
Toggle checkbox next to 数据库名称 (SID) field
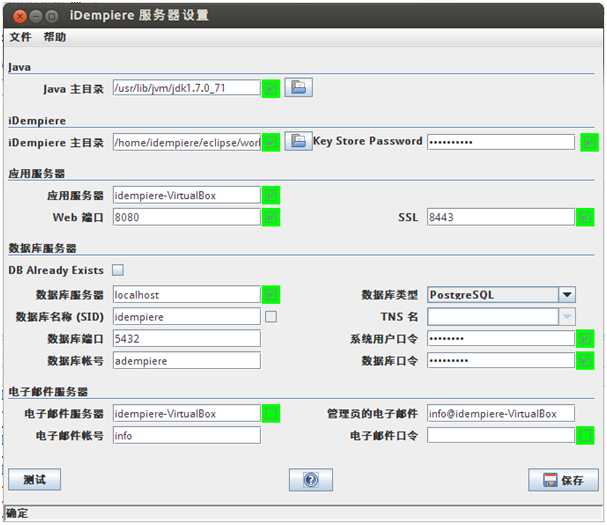(271, 317)
